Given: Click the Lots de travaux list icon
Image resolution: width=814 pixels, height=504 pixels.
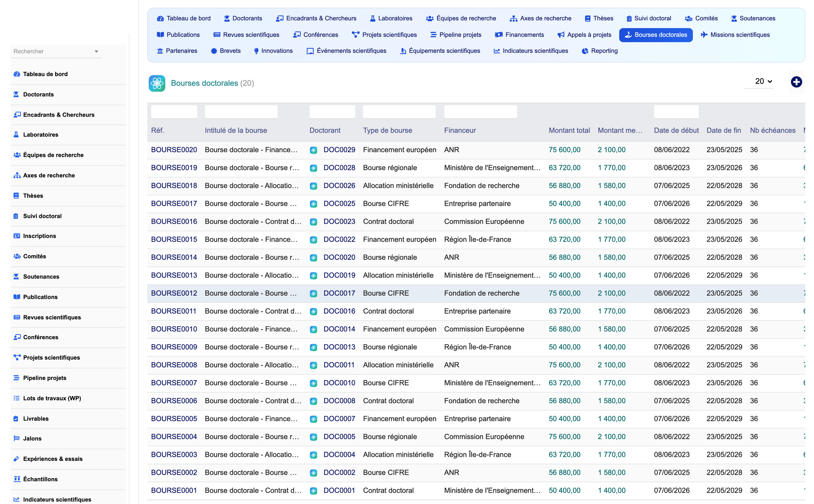Looking at the screenshot, I should (17, 398).
